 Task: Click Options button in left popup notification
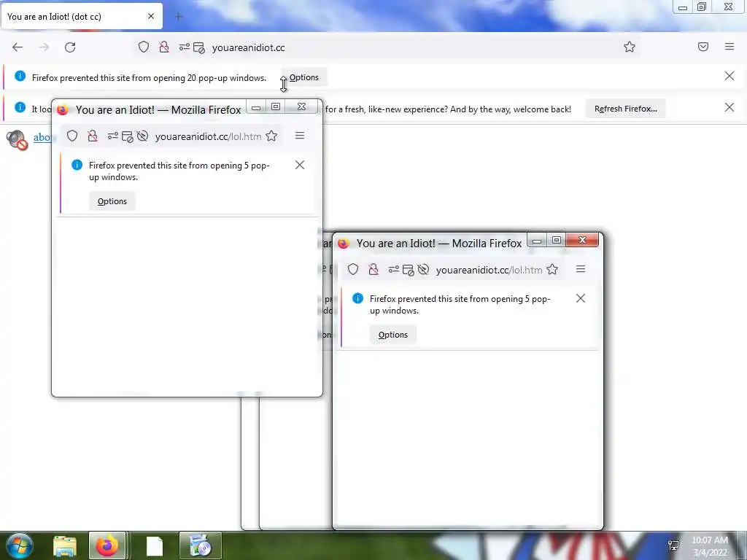112,201
